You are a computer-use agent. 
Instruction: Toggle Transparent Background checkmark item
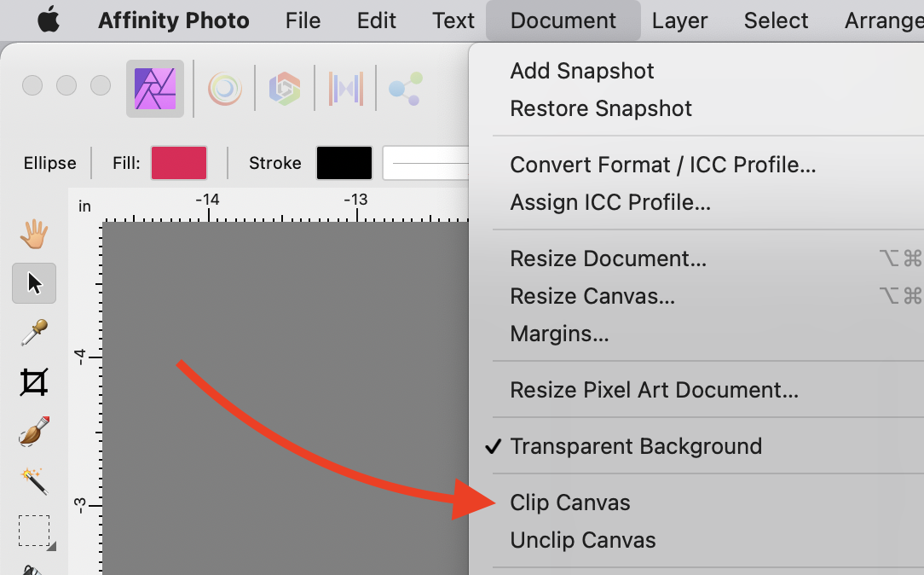635,446
